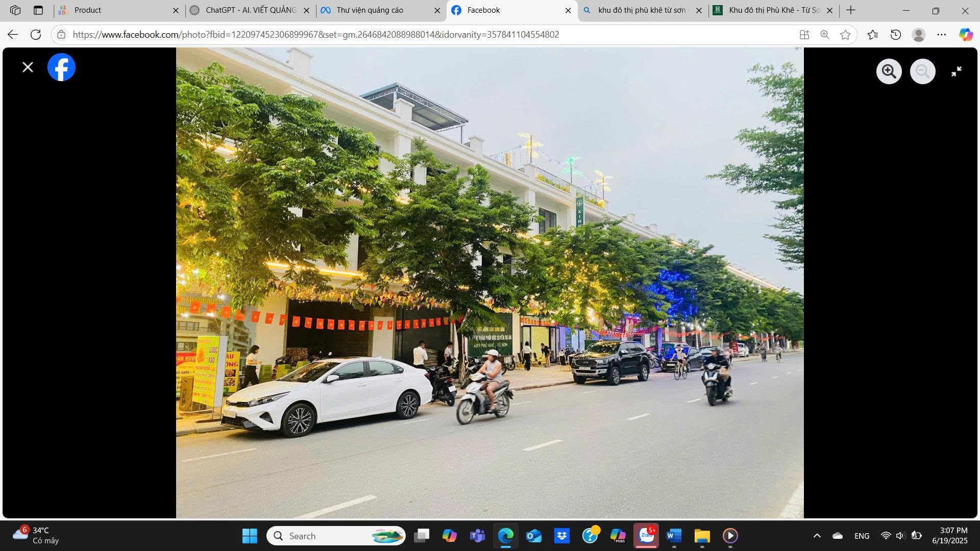Show hidden system tray icons
Image resolution: width=980 pixels, height=551 pixels.
817,536
